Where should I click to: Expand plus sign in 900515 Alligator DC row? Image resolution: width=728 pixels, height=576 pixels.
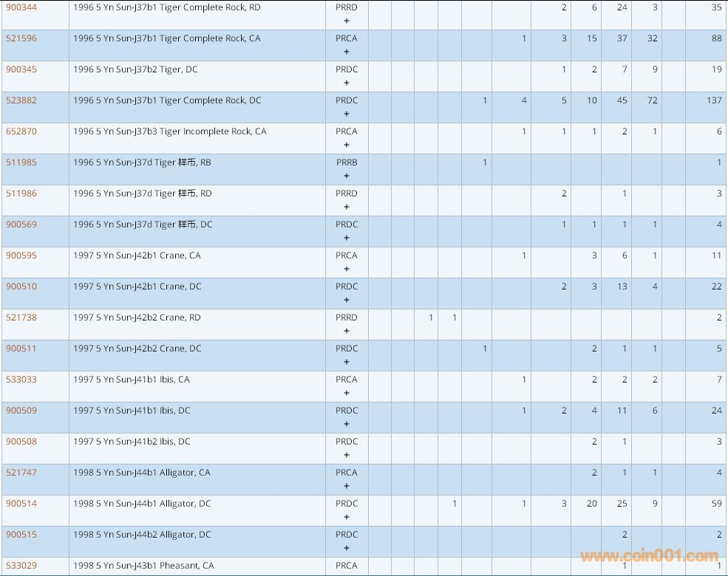pos(347,548)
